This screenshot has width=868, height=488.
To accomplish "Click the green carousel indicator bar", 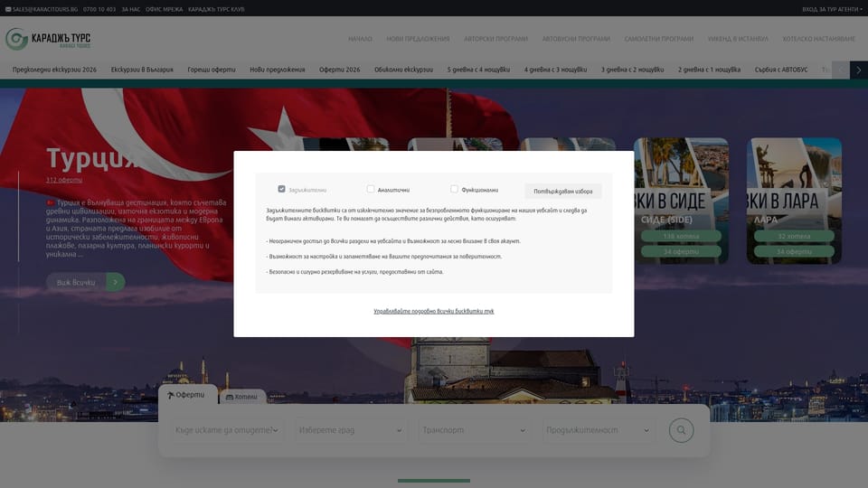I will click(434, 481).
